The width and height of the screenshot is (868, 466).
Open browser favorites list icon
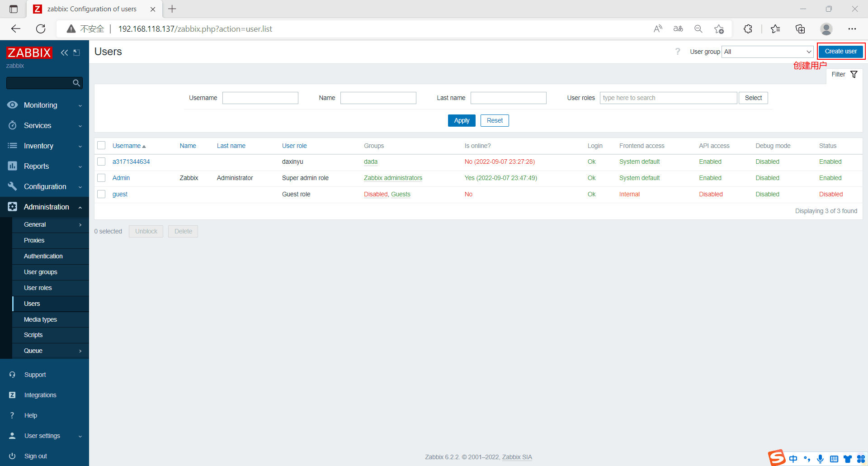[776, 29]
